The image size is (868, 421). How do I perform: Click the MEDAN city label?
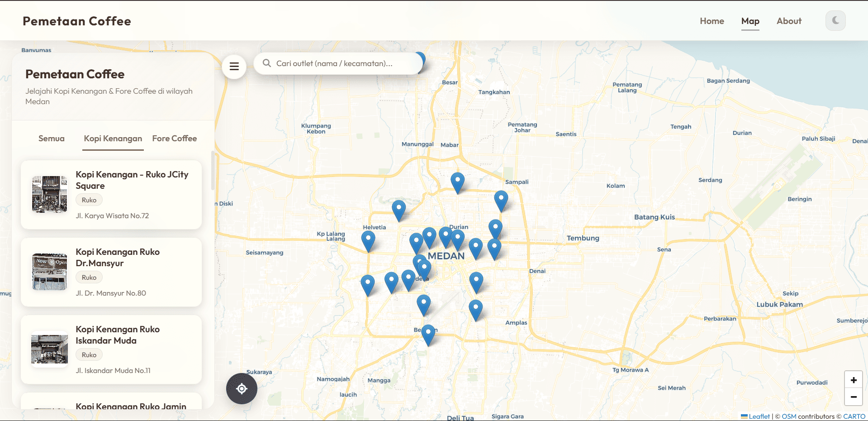click(446, 256)
